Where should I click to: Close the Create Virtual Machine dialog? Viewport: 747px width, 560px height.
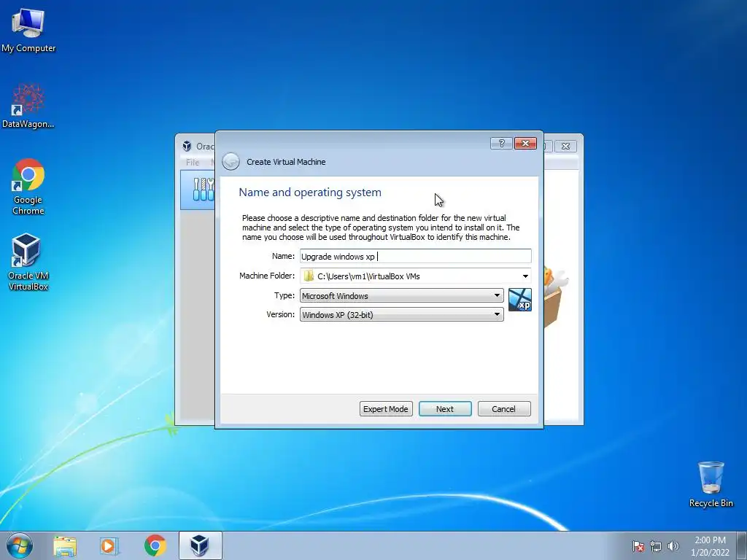click(525, 144)
